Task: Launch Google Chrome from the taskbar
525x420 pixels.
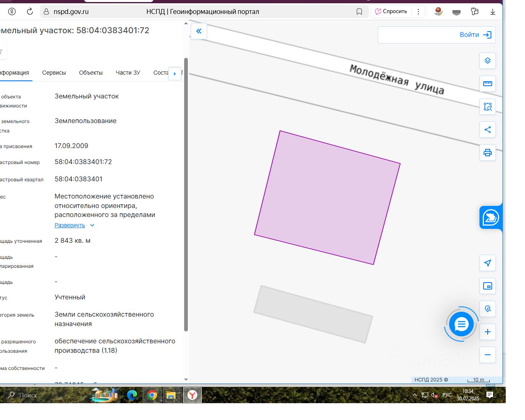Action: pos(152,395)
